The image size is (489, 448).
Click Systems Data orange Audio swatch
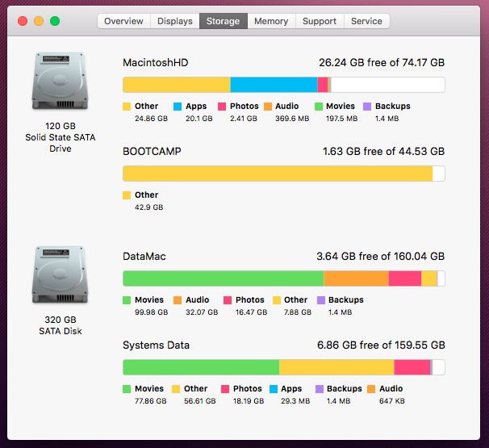[371, 389]
